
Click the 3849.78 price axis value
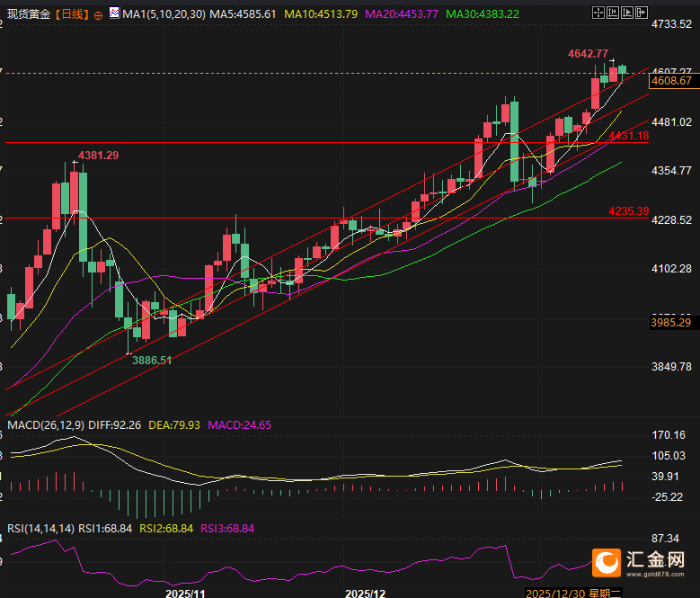[671, 367]
